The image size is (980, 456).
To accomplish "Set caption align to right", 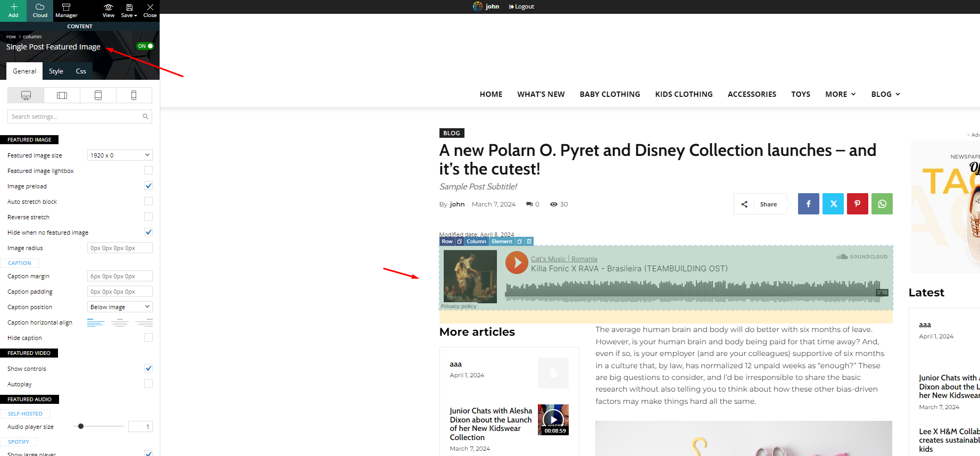I will click(x=144, y=322).
